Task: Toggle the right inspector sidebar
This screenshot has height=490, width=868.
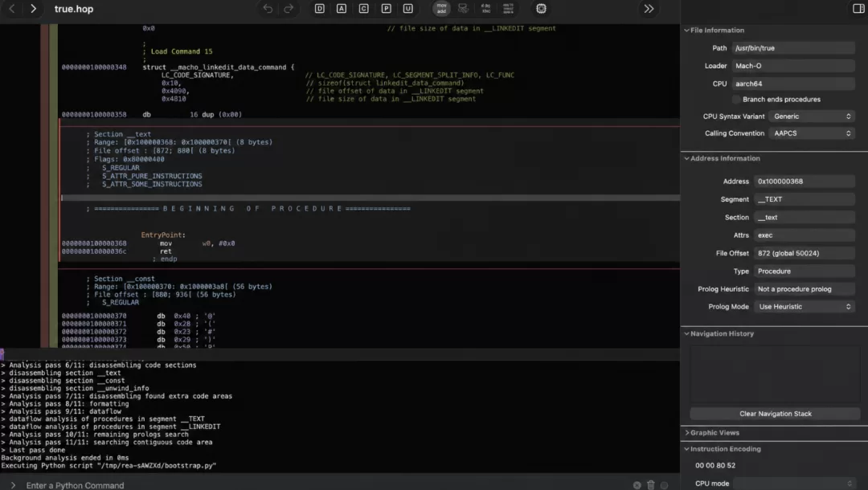Action: tap(858, 9)
